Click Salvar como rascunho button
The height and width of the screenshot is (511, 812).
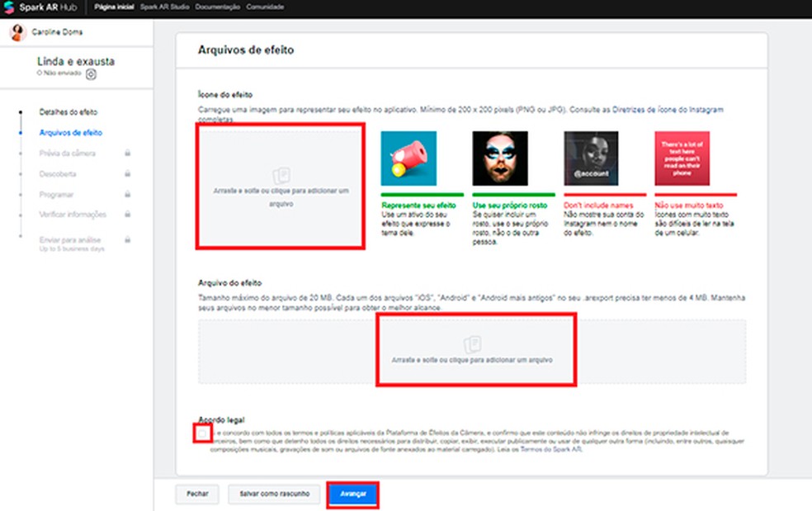(275, 494)
